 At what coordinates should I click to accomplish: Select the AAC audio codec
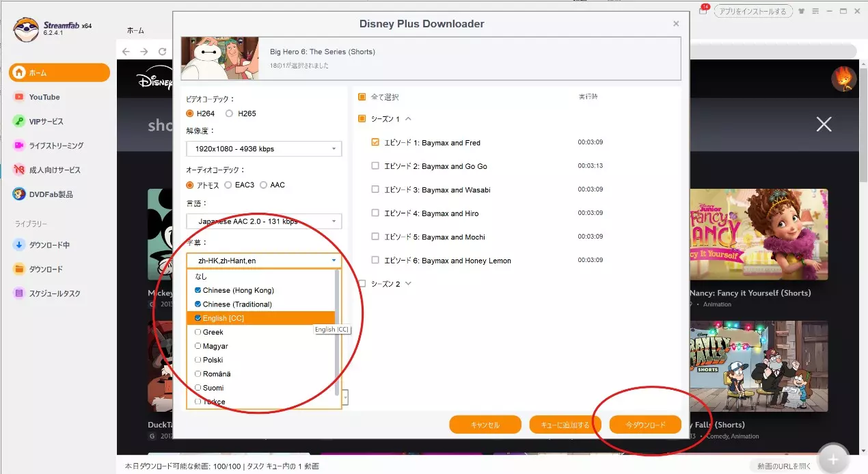point(263,185)
